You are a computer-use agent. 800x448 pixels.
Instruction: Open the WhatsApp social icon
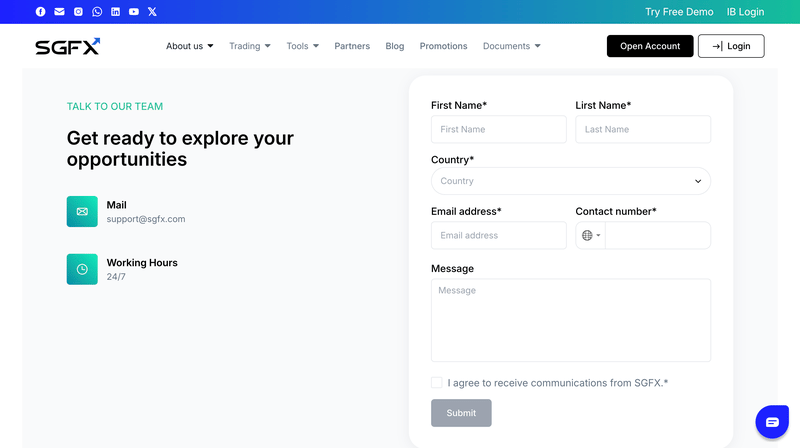(x=97, y=12)
